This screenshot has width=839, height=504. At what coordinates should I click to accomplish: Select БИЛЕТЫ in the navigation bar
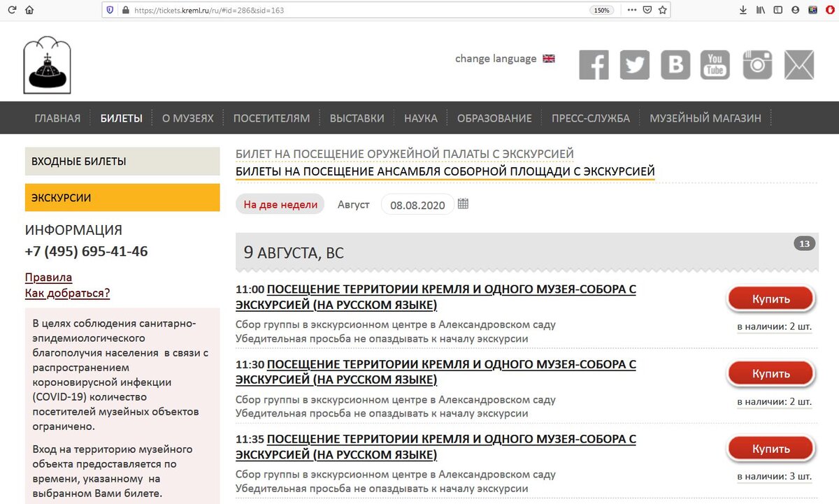[122, 118]
